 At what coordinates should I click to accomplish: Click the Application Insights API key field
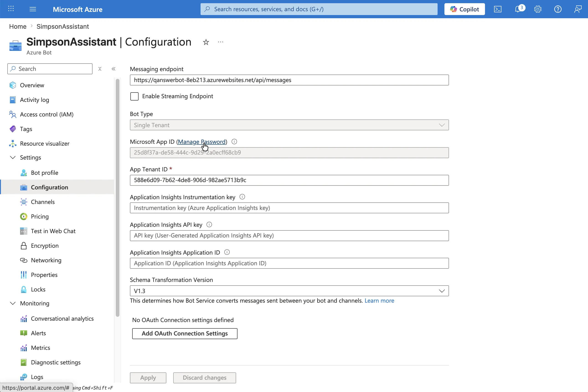click(x=289, y=236)
